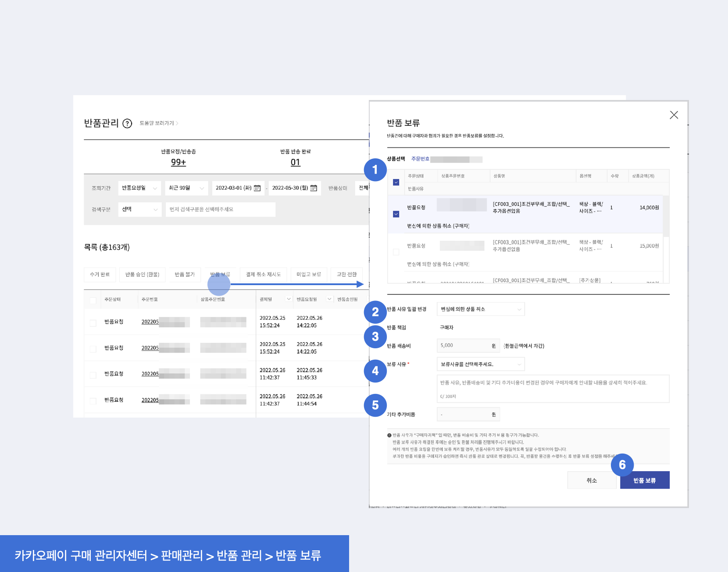Screen dimensions: 728x572
Task: Click the dialog product table scrollbar
Action: pos(666,217)
